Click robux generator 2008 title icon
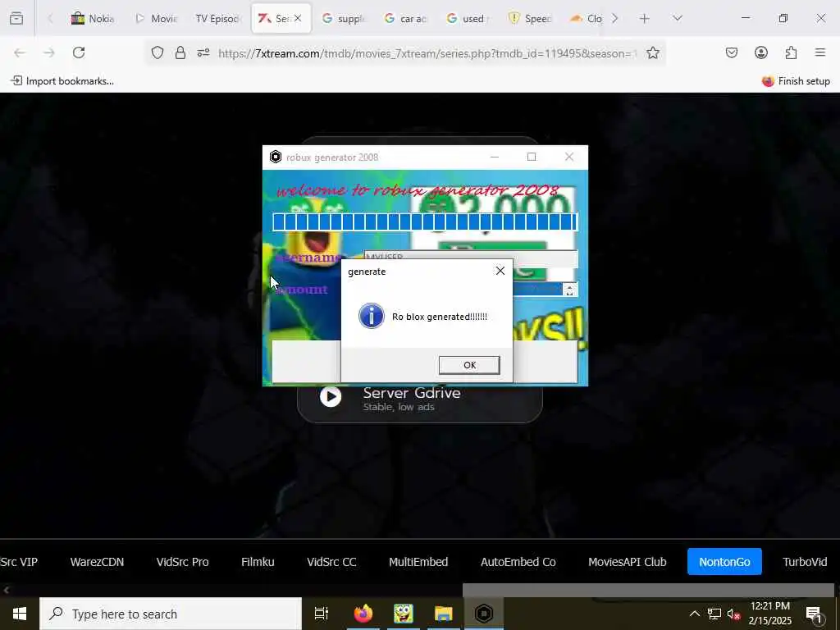Viewport: 840px width, 630px height. (x=276, y=157)
